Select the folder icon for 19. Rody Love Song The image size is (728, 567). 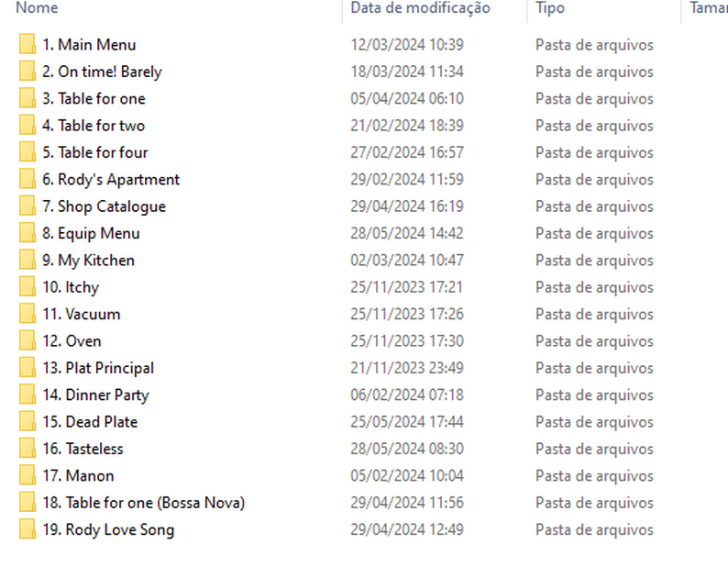click(x=28, y=529)
